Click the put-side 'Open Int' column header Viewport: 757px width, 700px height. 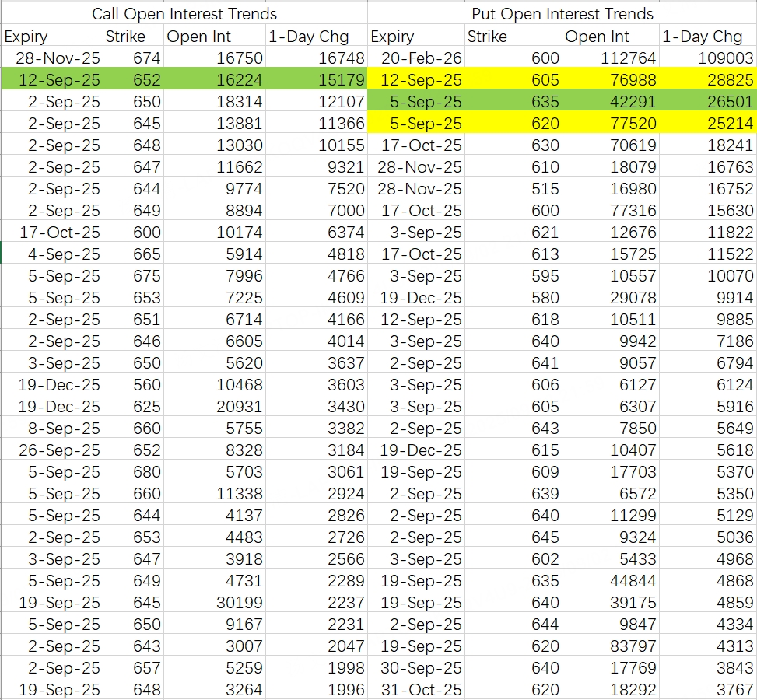click(611, 37)
